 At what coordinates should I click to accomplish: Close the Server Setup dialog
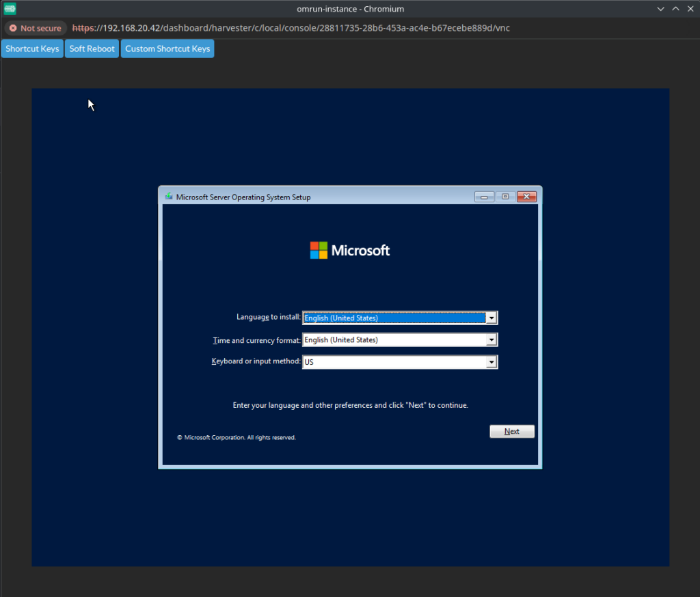(526, 197)
